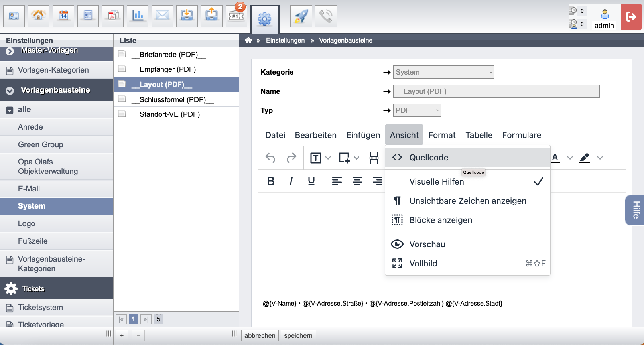644x345 pixels.
Task: Apply the text color A swatch
Action: coord(555,158)
